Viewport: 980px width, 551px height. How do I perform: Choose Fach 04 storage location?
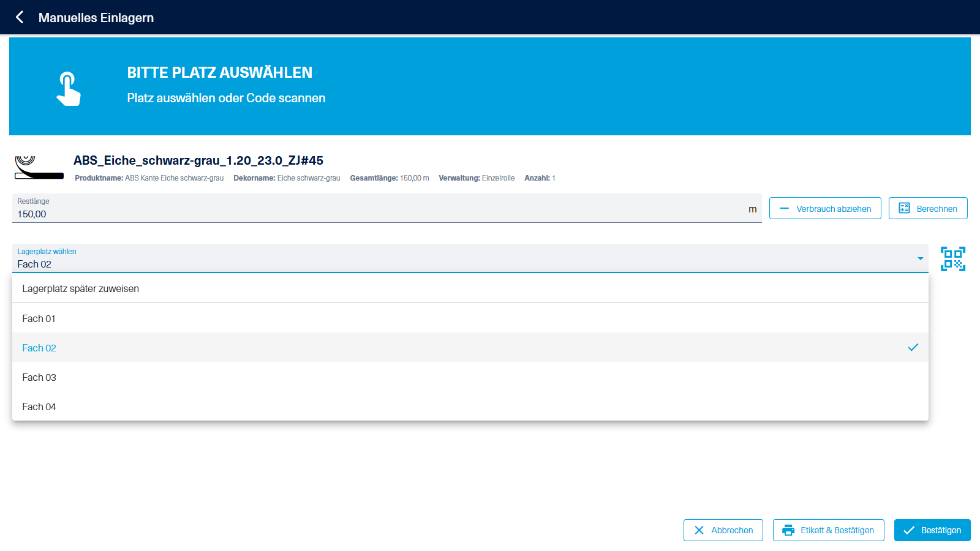[x=470, y=407]
